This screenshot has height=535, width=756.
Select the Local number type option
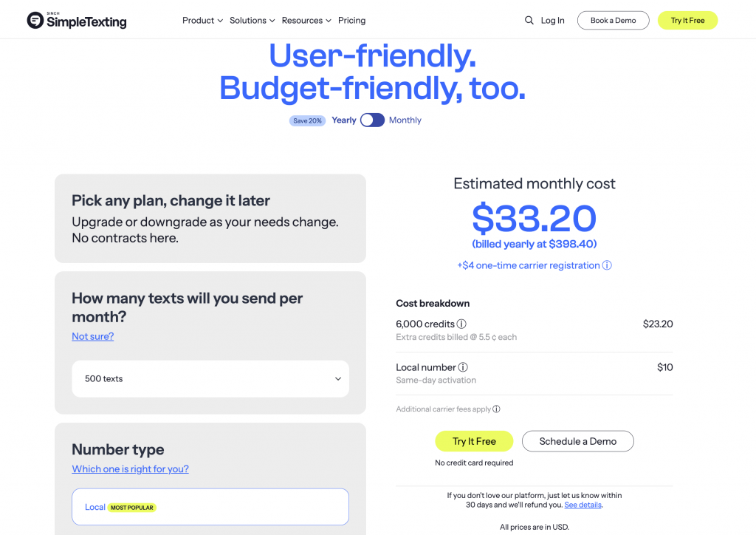[210, 507]
